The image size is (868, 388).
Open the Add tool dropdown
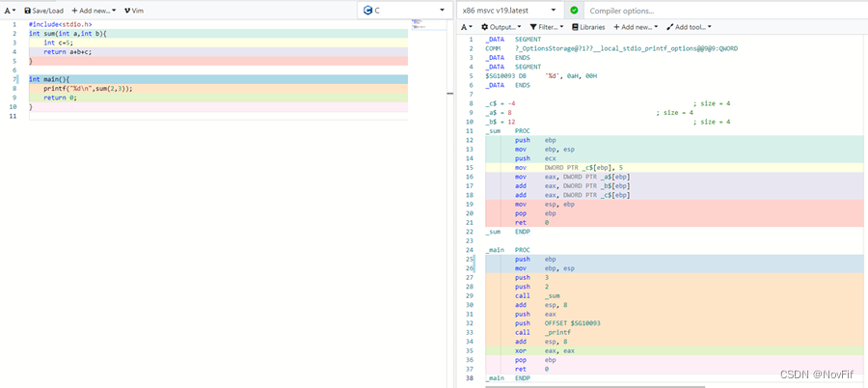[689, 27]
